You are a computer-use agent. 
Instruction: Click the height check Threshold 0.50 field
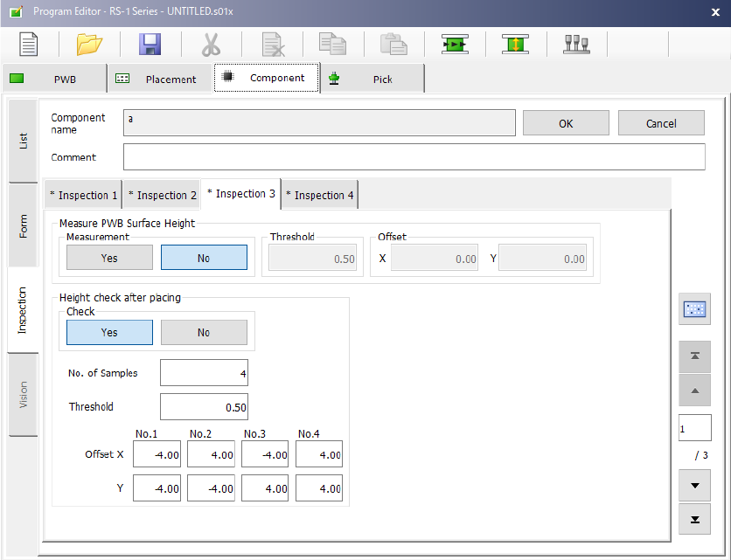[205, 407]
